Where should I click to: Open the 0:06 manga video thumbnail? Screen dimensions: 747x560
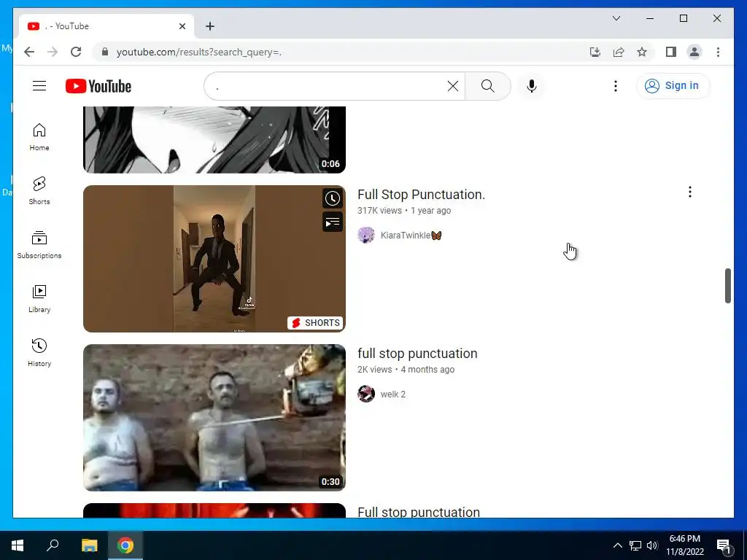coord(214,139)
